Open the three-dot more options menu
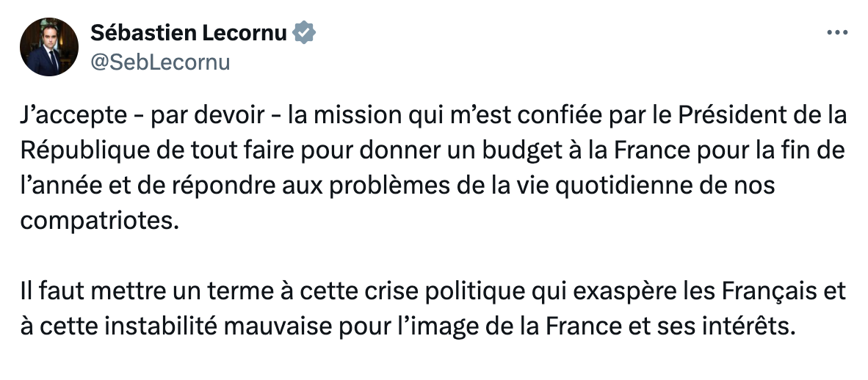 (x=838, y=33)
